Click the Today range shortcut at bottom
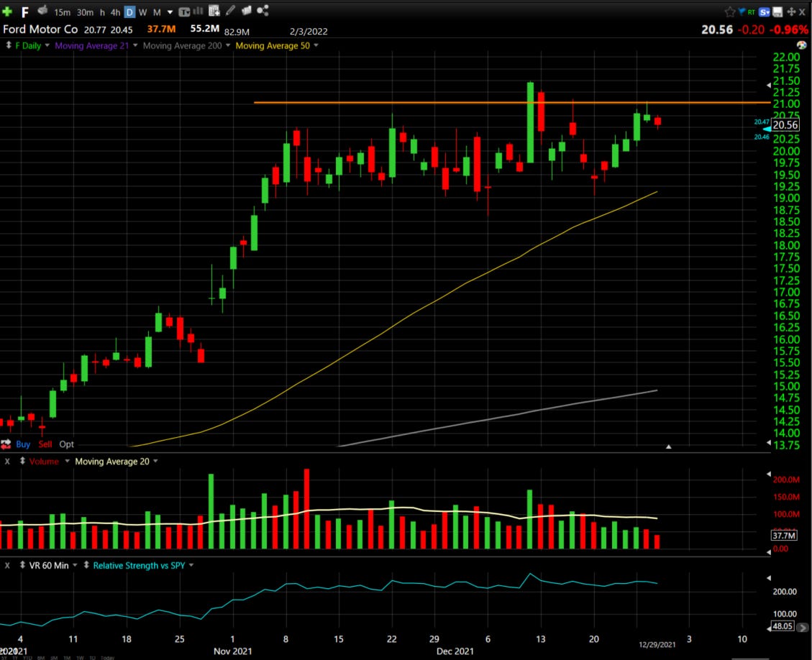Viewport: 812px width, 660px height. (x=107, y=657)
